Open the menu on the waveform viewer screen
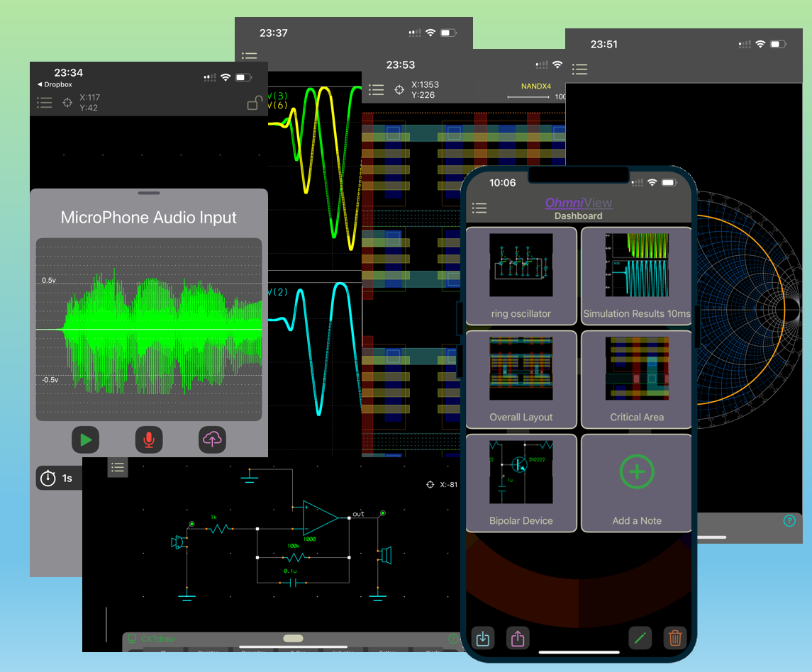The height and width of the screenshot is (672, 812). click(250, 55)
